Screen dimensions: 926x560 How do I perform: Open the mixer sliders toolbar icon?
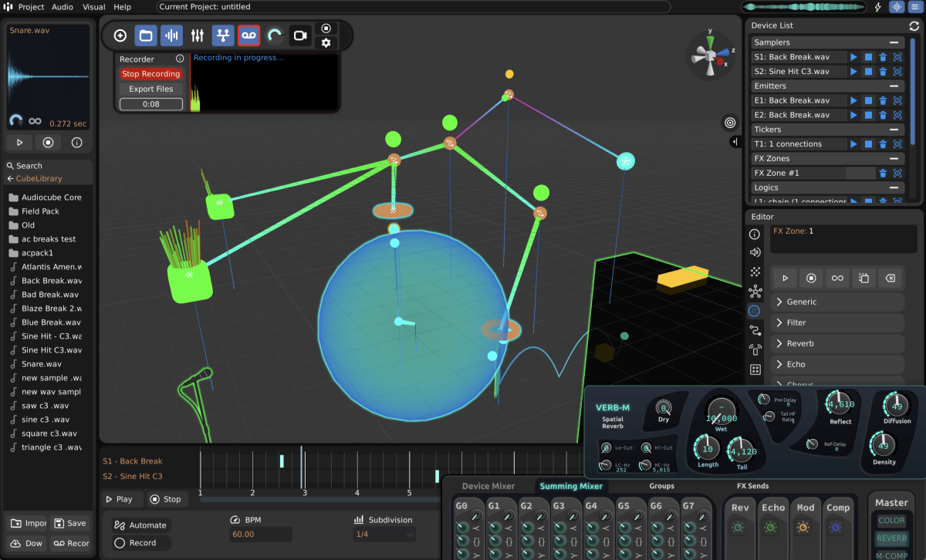198,35
